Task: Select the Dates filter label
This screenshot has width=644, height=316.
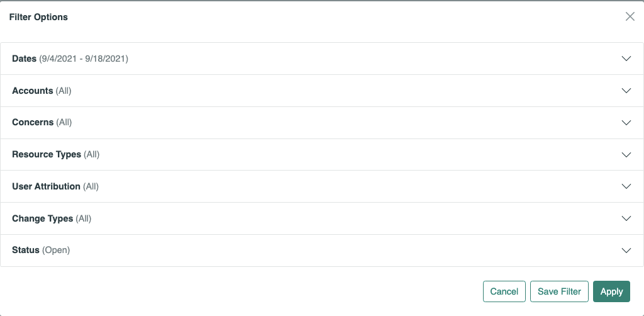Action: coord(25,59)
